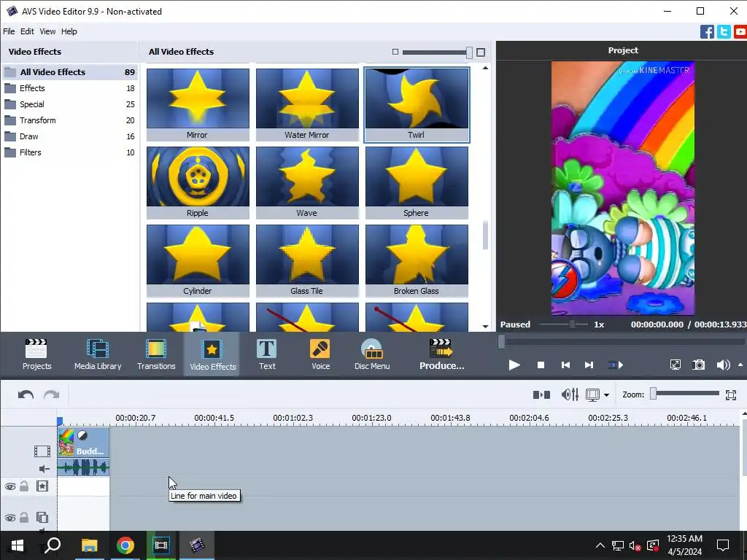Go to previous frame

tap(565, 365)
